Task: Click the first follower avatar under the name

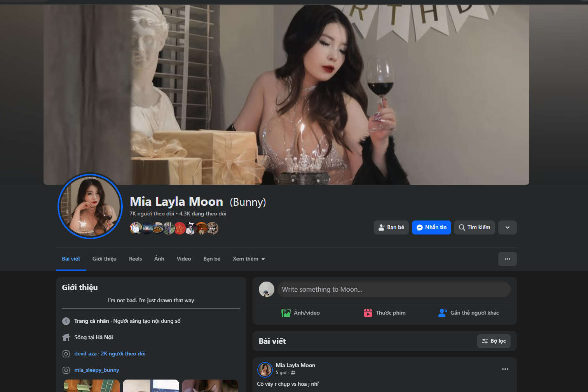Action: point(135,228)
